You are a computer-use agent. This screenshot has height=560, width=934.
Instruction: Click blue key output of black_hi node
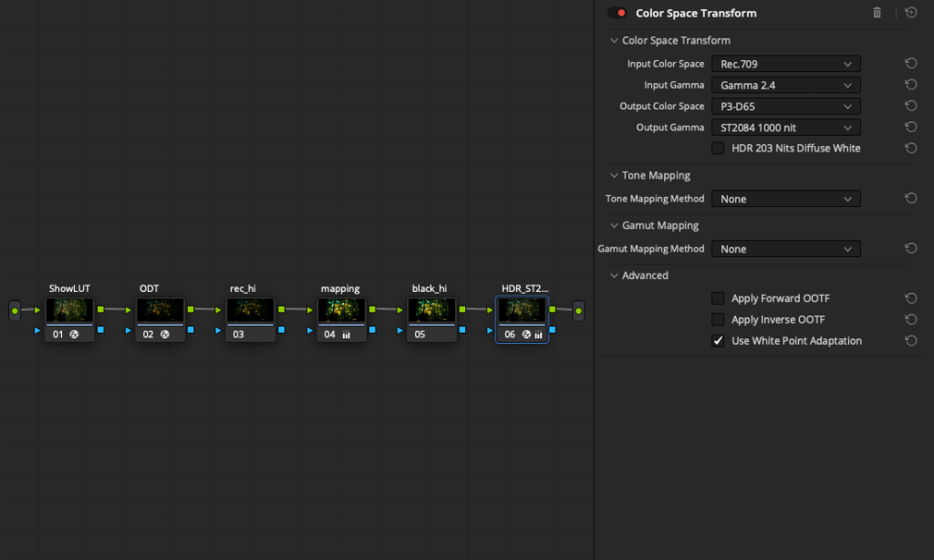tap(462, 329)
